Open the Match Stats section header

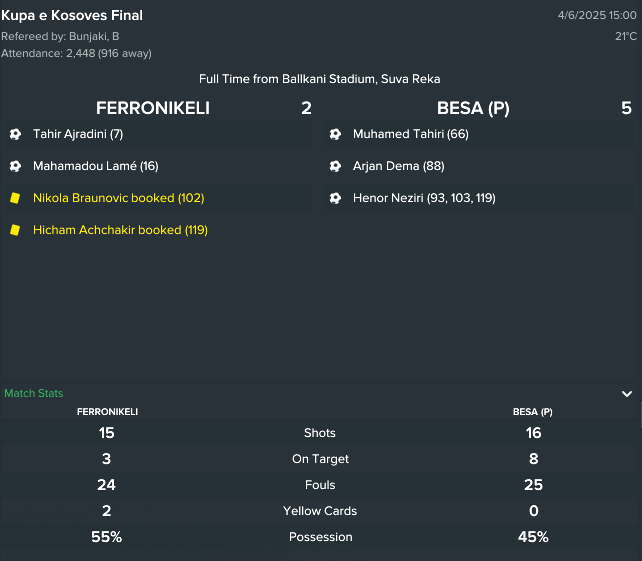[34, 393]
